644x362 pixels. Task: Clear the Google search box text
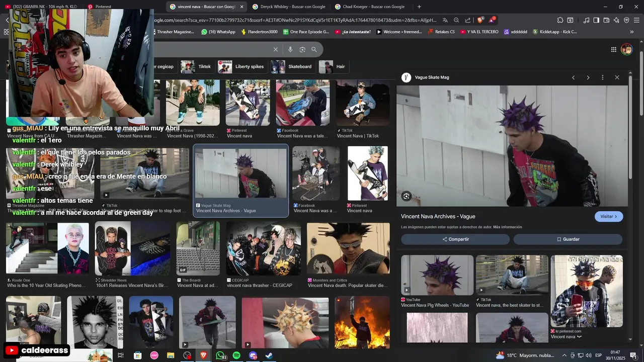pyautogui.click(x=275, y=49)
